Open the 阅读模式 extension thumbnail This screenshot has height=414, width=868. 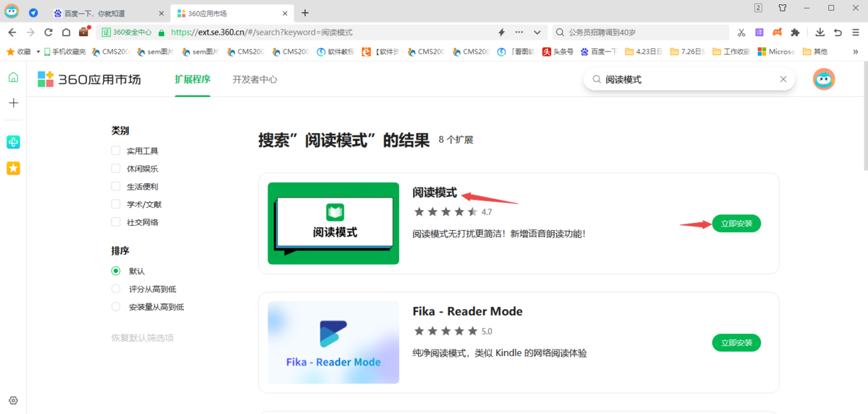[333, 223]
